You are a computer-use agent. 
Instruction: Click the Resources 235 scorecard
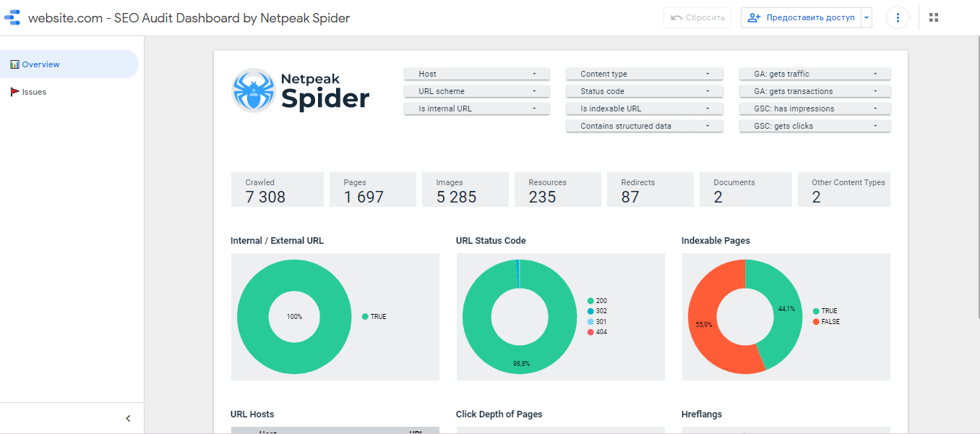point(558,190)
